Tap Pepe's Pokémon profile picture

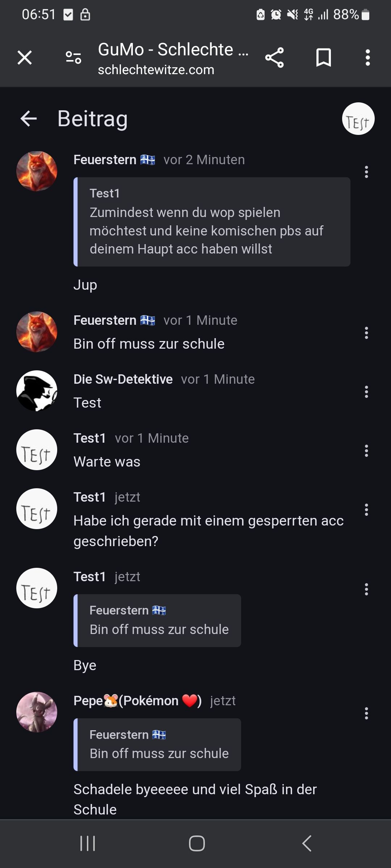[37, 712]
